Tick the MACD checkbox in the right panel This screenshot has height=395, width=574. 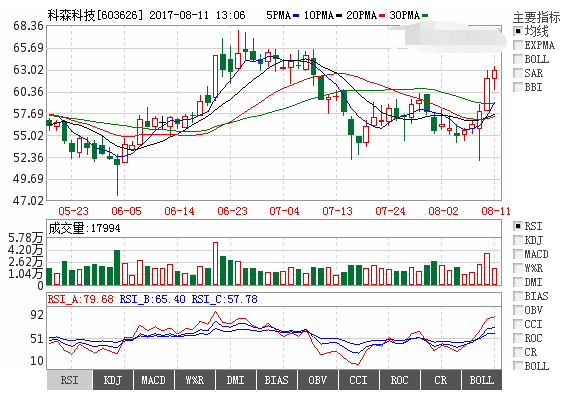coord(518,254)
